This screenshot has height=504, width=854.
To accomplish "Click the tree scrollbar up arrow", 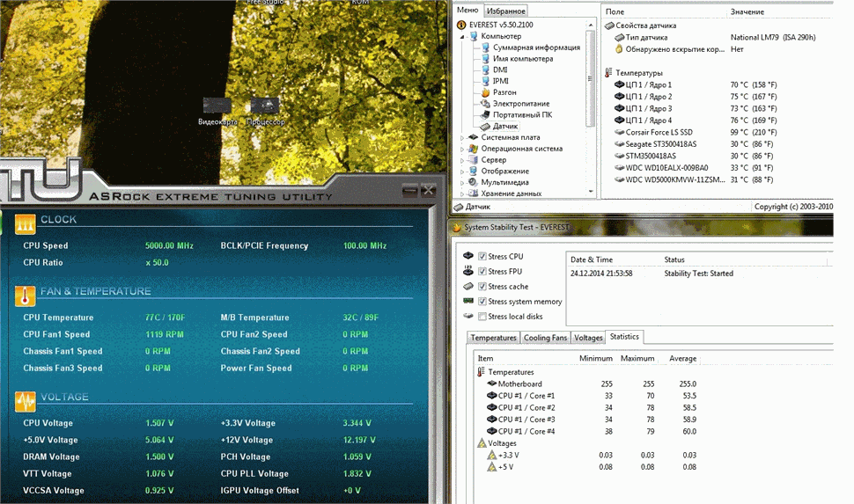I will (x=591, y=25).
